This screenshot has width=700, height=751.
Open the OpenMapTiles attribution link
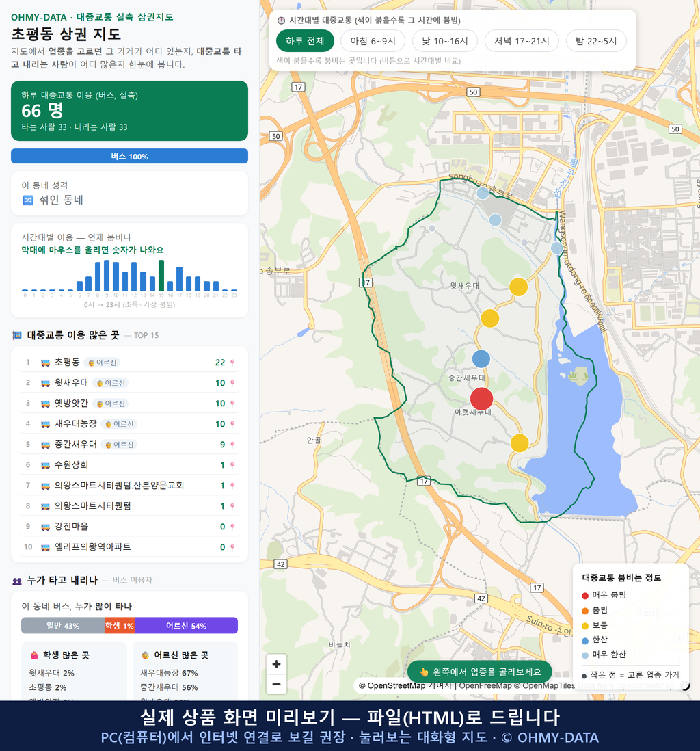(545, 686)
